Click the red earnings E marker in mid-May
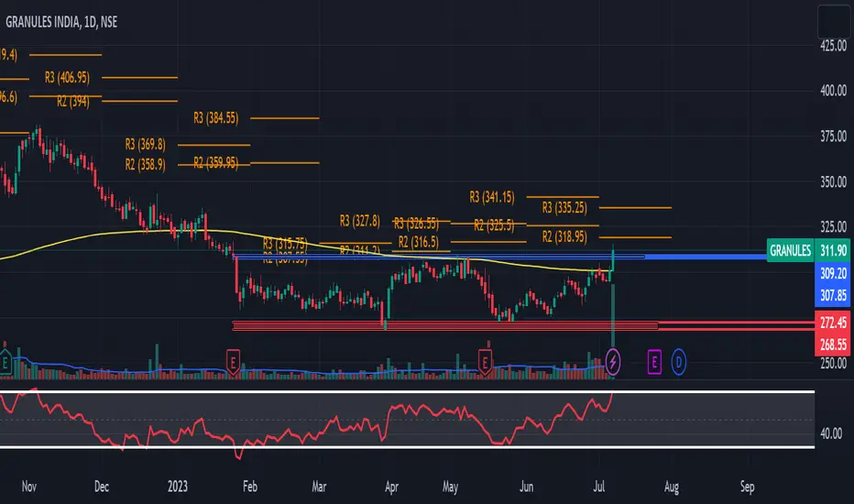The height and width of the screenshot is (504, 854). [x=485, y=362]
